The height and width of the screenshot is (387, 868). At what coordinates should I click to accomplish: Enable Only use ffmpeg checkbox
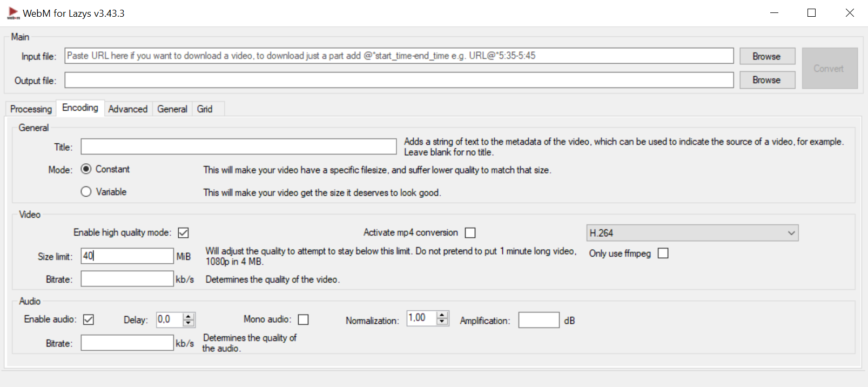[663, 253]
